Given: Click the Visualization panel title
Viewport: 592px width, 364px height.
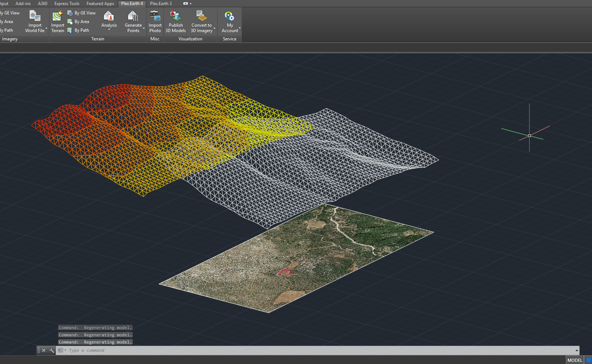Looking at the screenshot, I should pos(190,39).
